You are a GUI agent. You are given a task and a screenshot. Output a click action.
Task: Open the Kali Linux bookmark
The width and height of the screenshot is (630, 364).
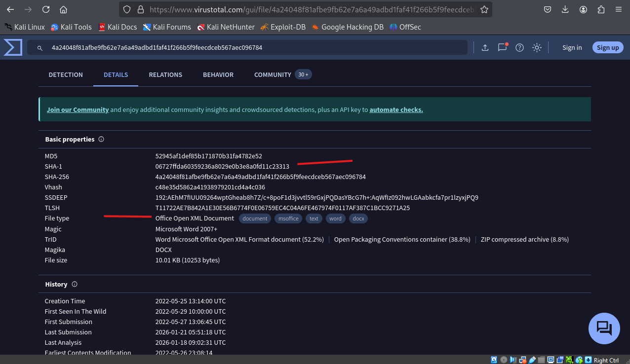tap(24, 27)
